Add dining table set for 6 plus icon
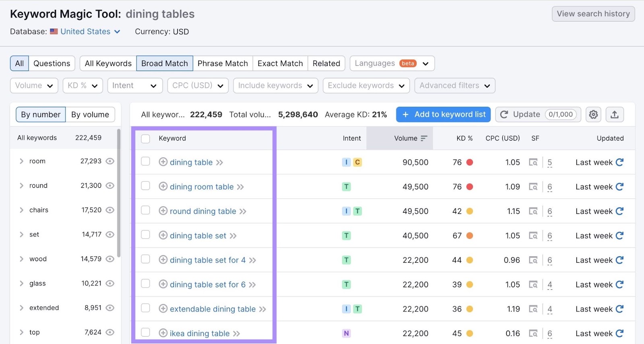This screenshot has height=344, width=644. pyautogui.click(x=163, y=284)
